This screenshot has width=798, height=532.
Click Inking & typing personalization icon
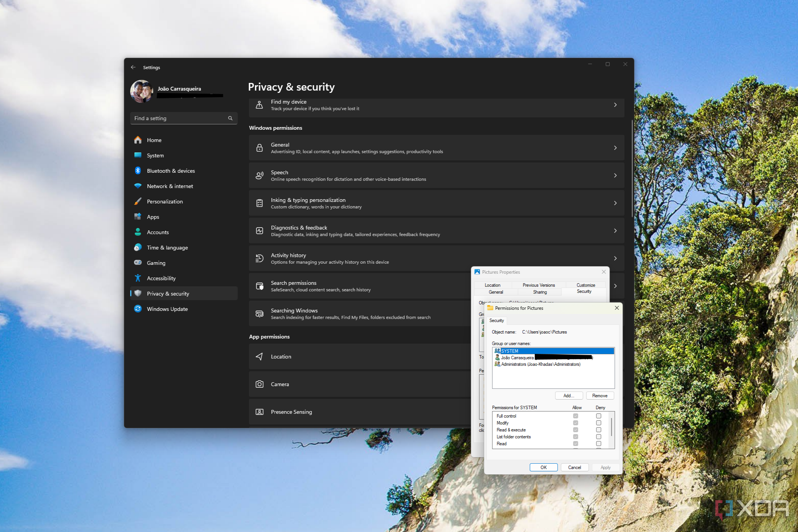coord(259,203)
